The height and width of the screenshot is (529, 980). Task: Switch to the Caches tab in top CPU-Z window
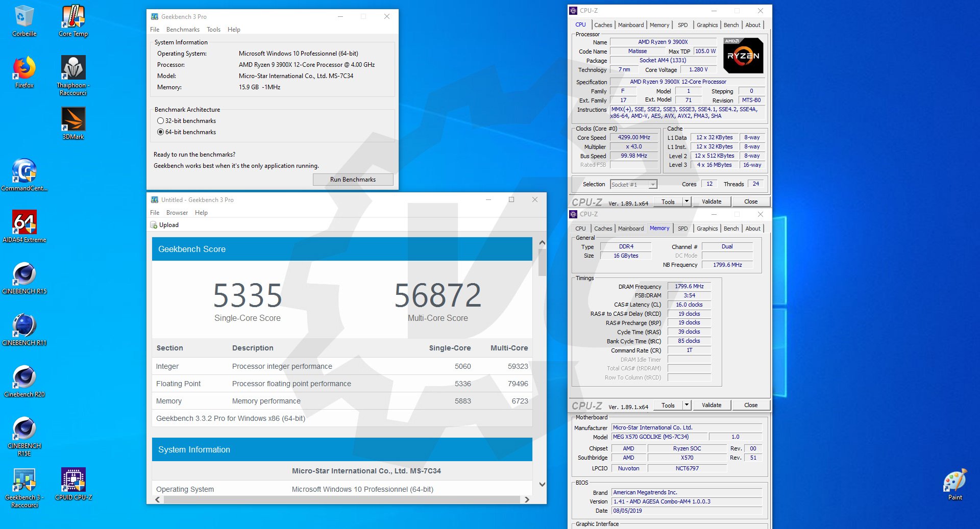(x=603, y=25)
